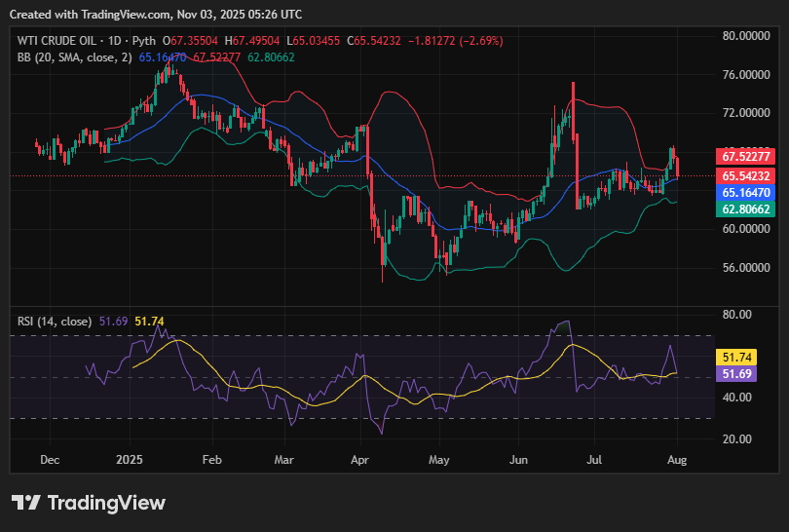The image size is (789, 532).
Task: Select the Apr label on the time axis
Action: [360, 459]
